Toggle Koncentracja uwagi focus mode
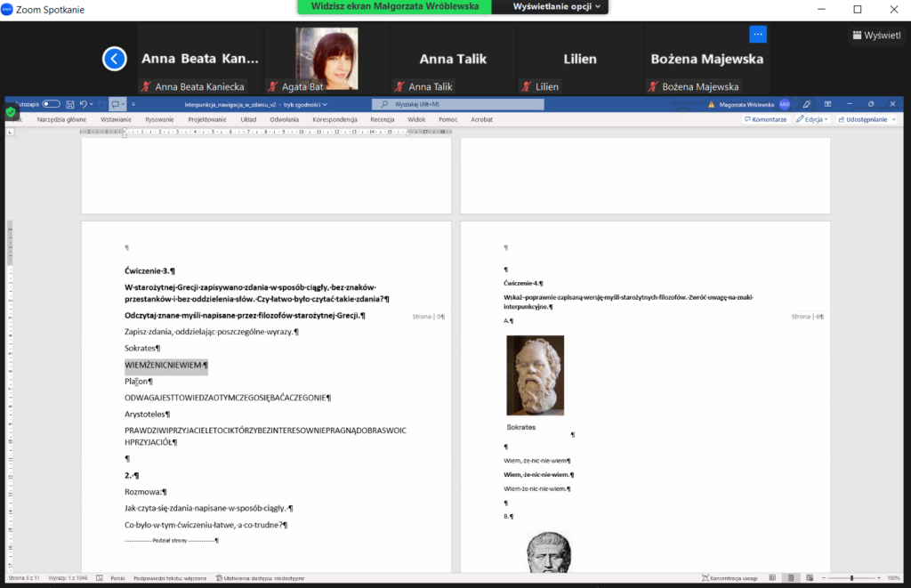Screen dimensions: 911x588 731,578
